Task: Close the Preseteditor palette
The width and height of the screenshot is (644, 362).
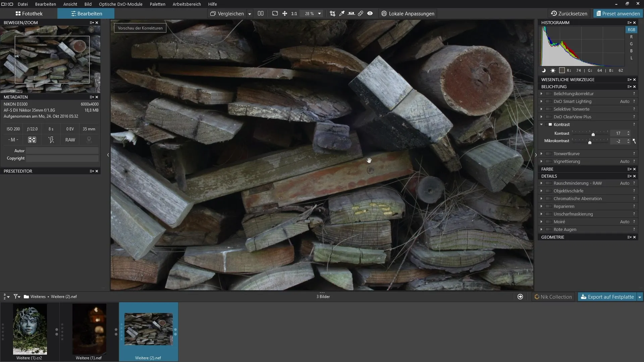Action: pos(97,171)
